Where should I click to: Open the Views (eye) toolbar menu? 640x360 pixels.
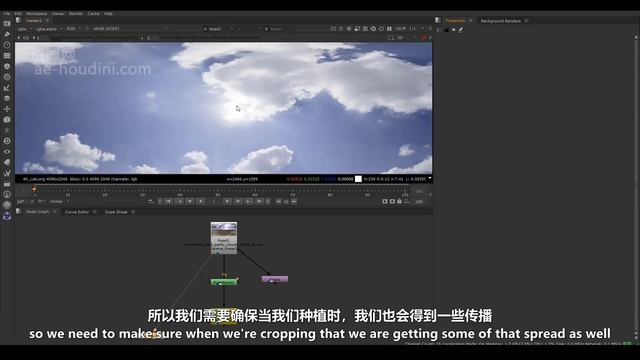point(7,151)
